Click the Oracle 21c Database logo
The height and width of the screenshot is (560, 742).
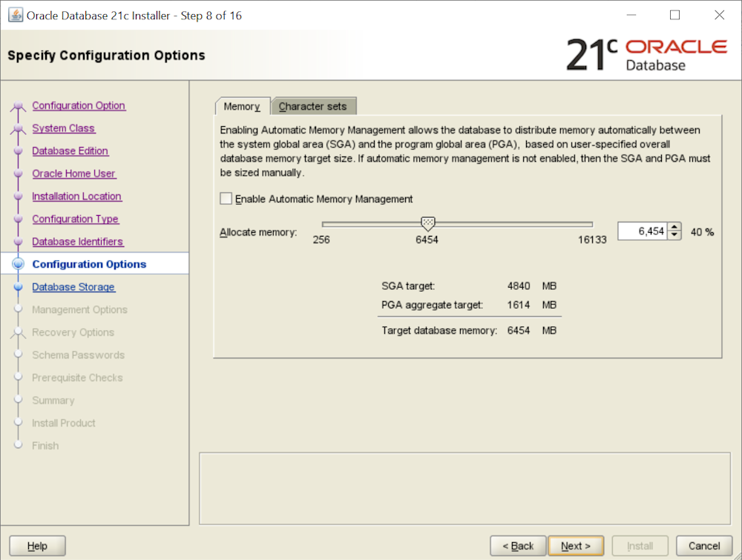click(x=646, y=56)
